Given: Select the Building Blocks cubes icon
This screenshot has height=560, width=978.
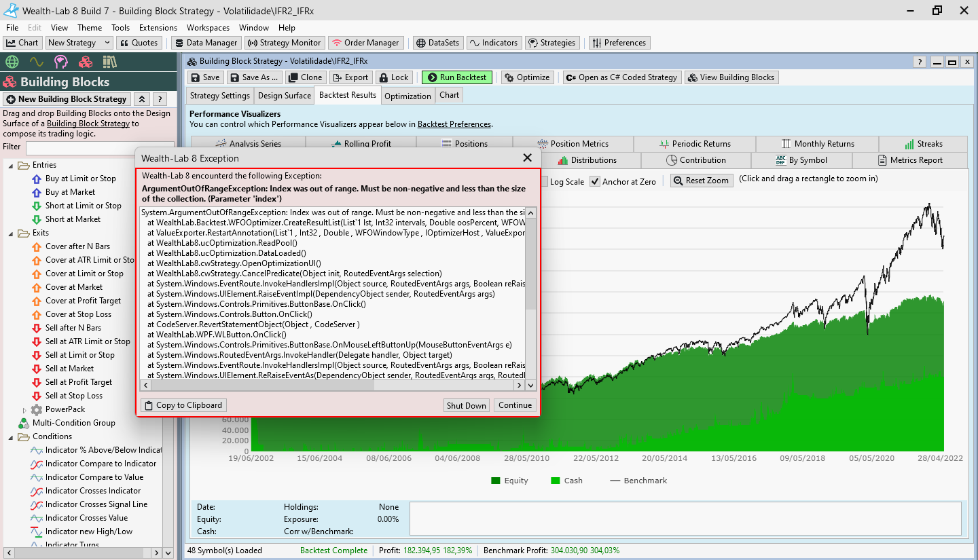Looking at the screenshot, I should pos(86,62).
